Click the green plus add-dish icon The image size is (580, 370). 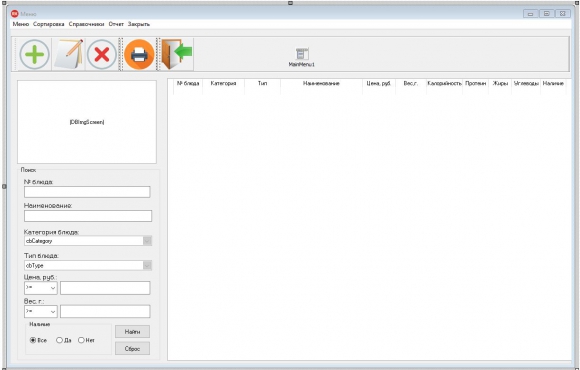(x=34, y=55)
